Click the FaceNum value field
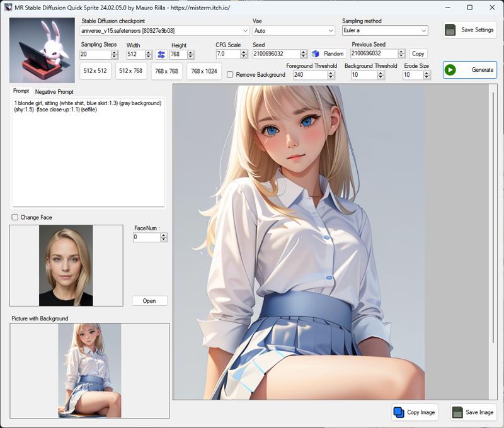Viewport: 504px width, 428px height. pyautogui.click(x=147, y=237)
